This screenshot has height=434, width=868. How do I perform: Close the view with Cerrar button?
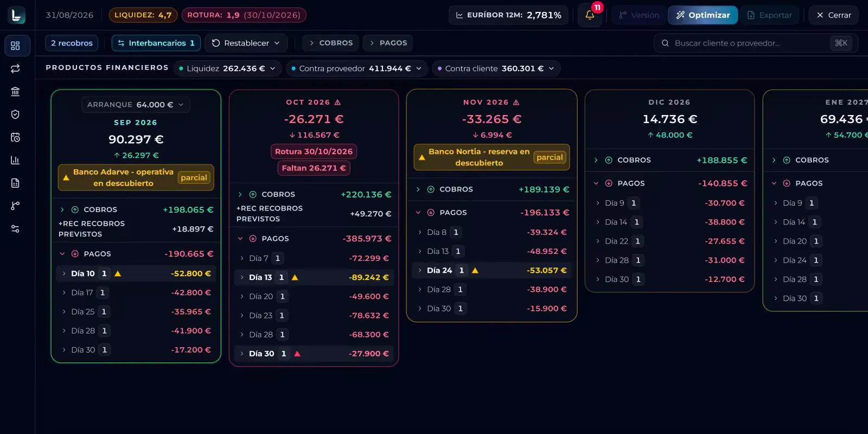[x=833, y=15]
